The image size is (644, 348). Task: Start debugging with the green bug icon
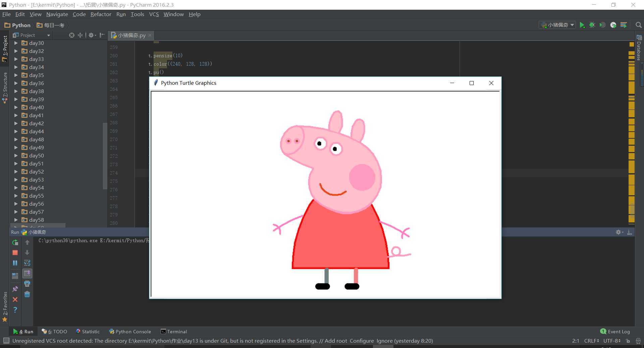(x=592, y=25)
